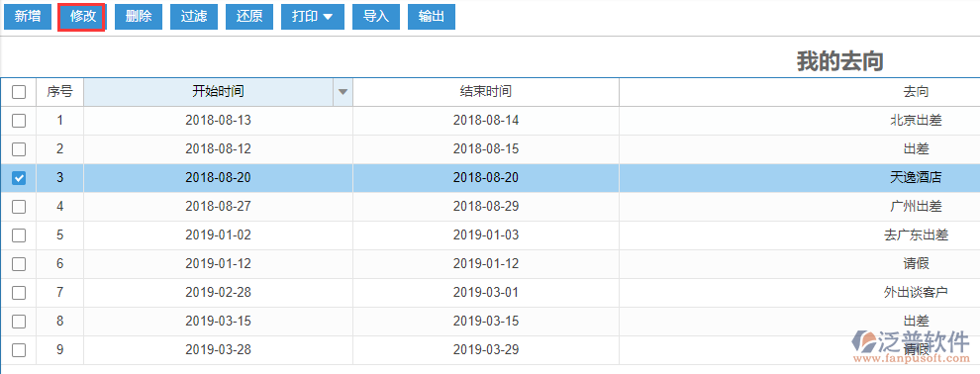980x374 pixels.
Task: Click the 删除 button
Action: coord(139,17)
